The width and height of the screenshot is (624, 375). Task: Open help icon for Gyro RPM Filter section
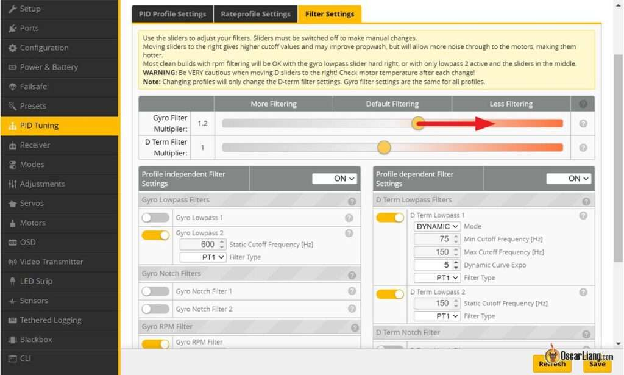point(355,328)
